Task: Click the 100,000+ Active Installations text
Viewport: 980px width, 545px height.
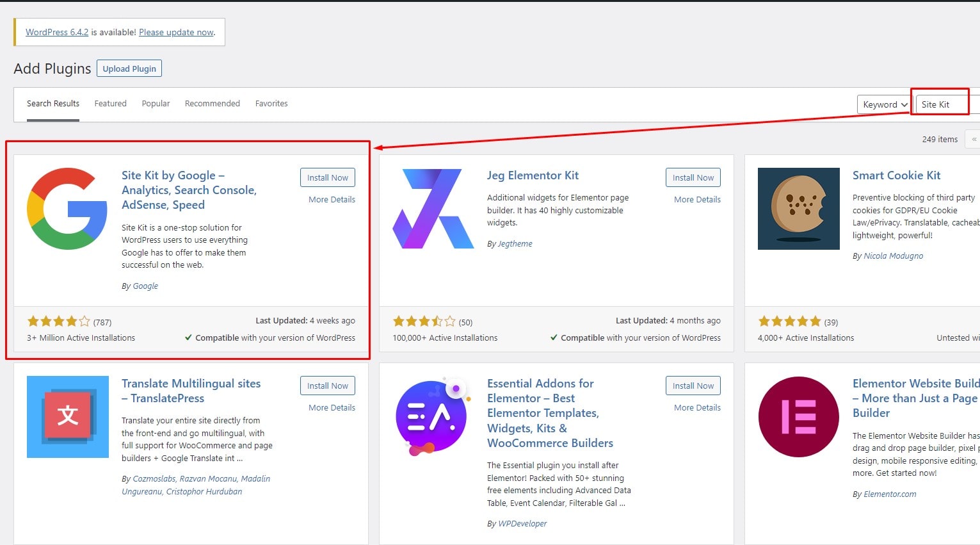Action: [445, 338]
